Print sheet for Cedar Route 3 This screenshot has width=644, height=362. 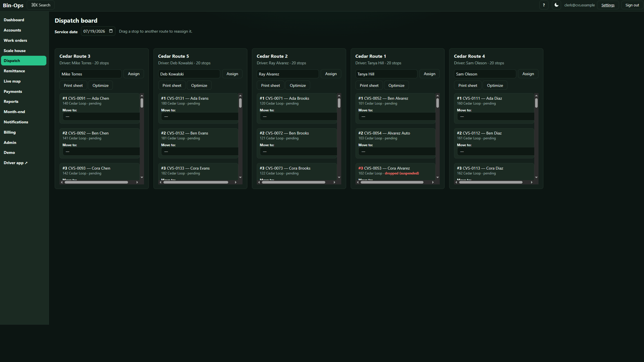click(x=73, y=85)
